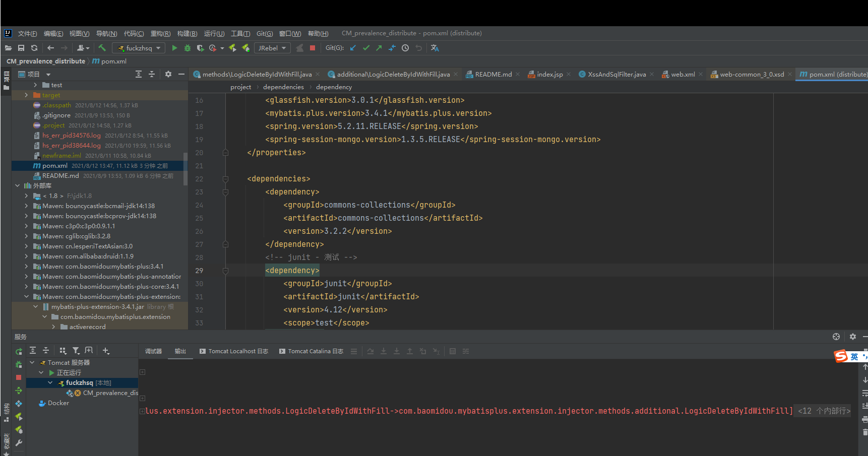The height and width of the screenshot is (456, 868).
Task: Open the 重构(R) refactor menu
Action: (160, 34)
